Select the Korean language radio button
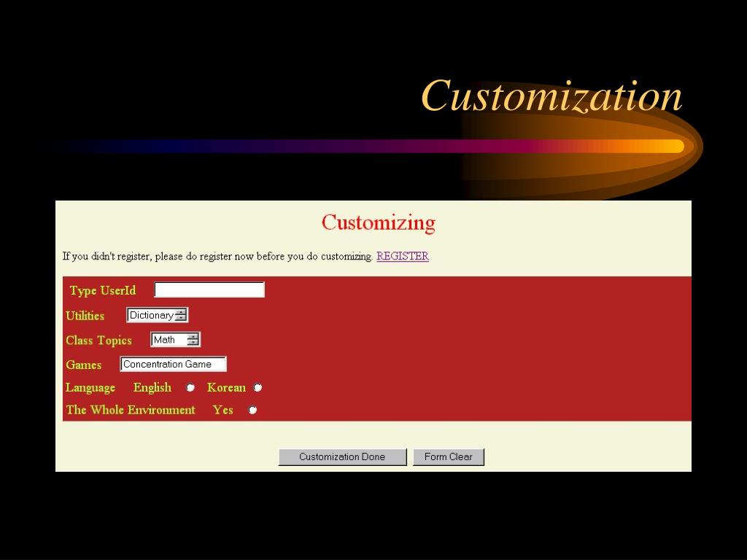 pos(258,388)
